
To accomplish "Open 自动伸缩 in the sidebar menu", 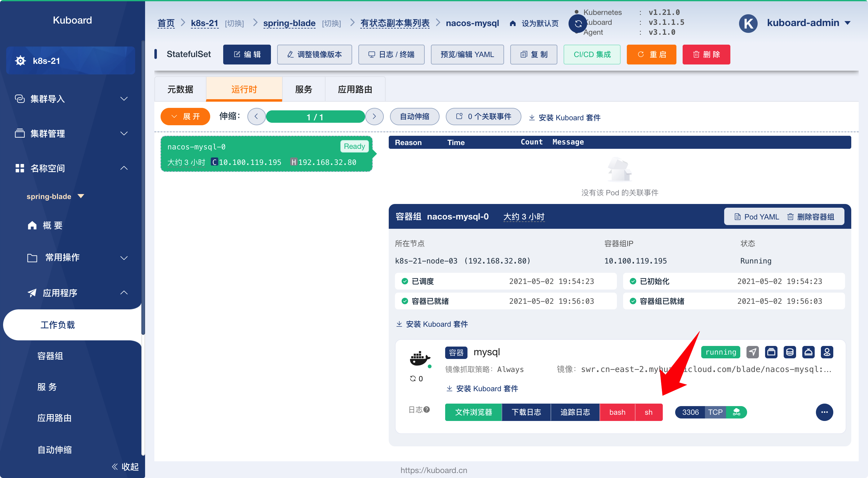I will (55, 449).
